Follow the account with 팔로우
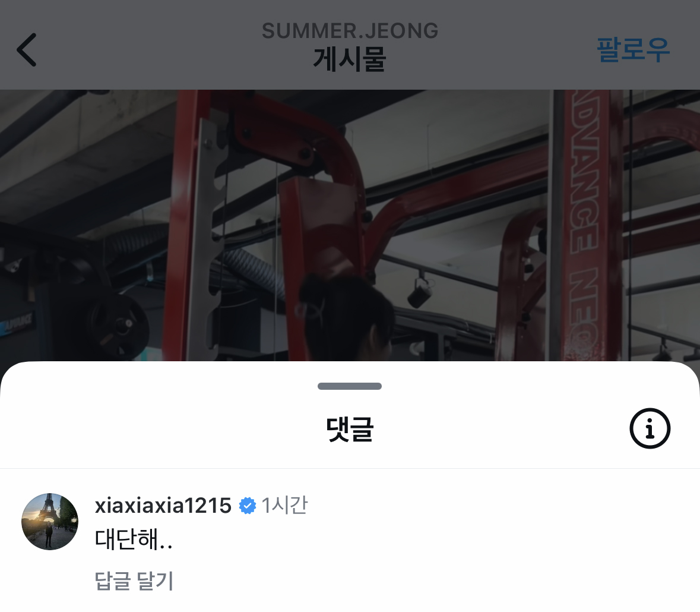This screenshot has height=612, width=700. click(x=633, y=49)
